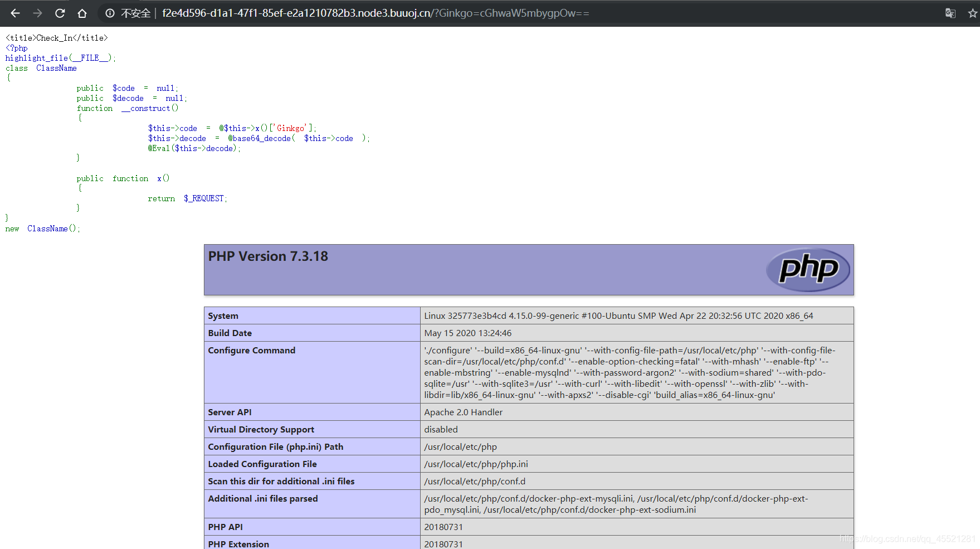Select '/usr/local/etc/php/php.ini' value

[476, 464]
